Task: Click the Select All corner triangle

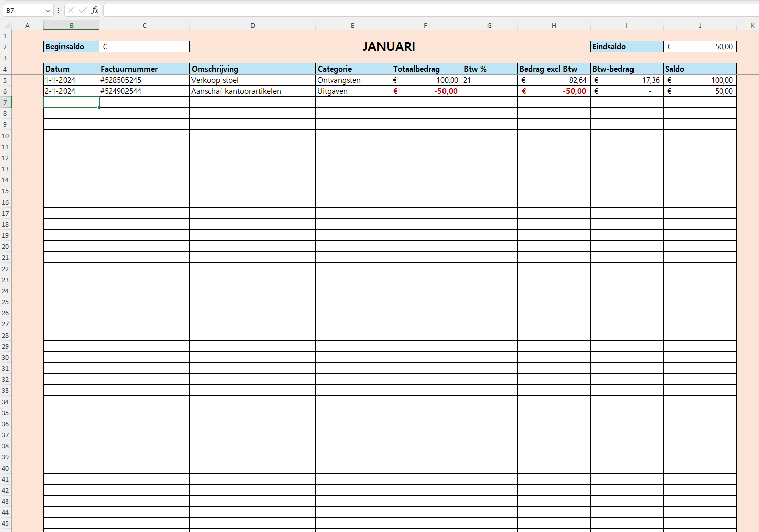Action: click(7, 26)
